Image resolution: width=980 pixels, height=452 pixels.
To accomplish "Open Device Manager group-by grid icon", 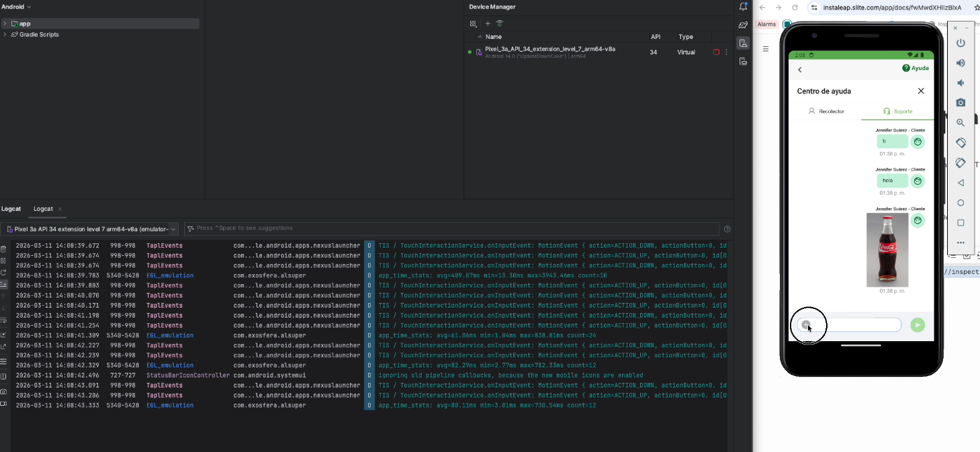I will click(474, 24).
